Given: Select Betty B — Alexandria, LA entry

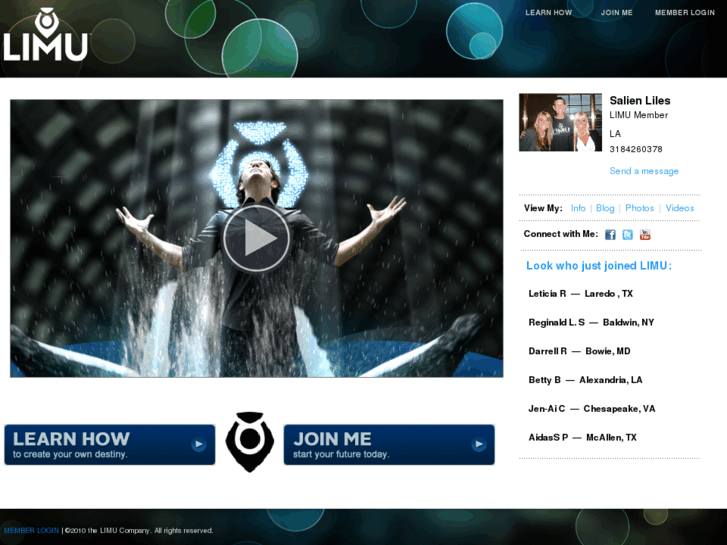Looking at the screenshot, I should (585, 380).
